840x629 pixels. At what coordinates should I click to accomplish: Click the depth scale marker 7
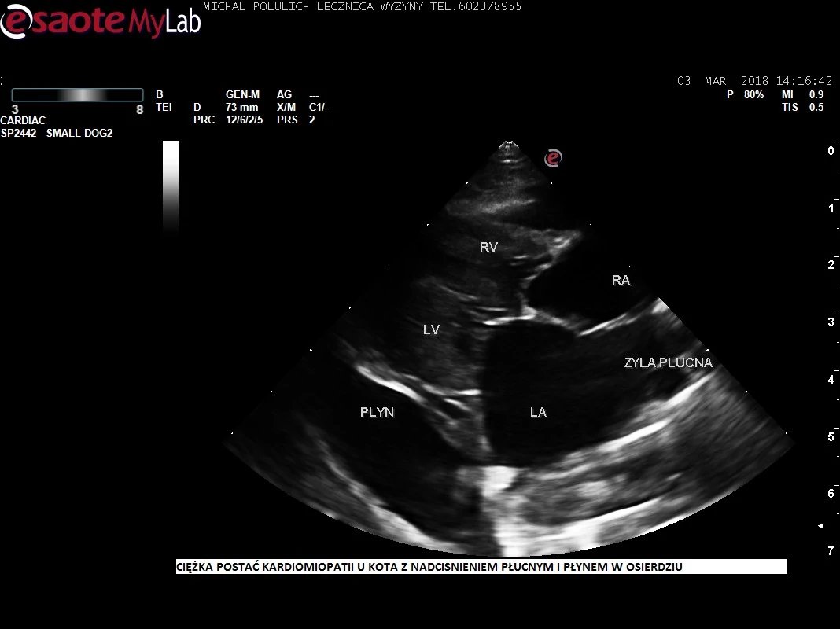click(831, 551)
